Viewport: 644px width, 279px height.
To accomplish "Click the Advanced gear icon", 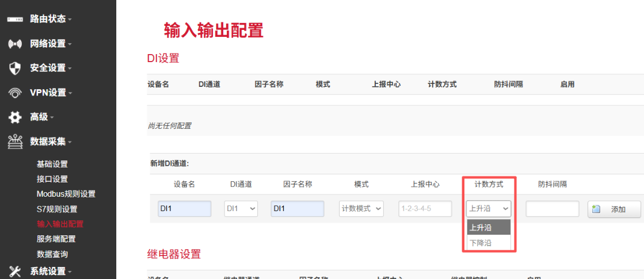I will [x=15, y=117].
